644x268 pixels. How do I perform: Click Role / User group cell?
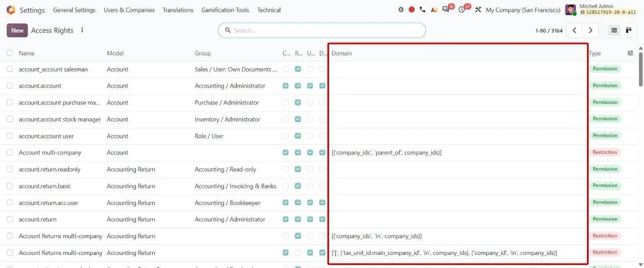[209, 136]
